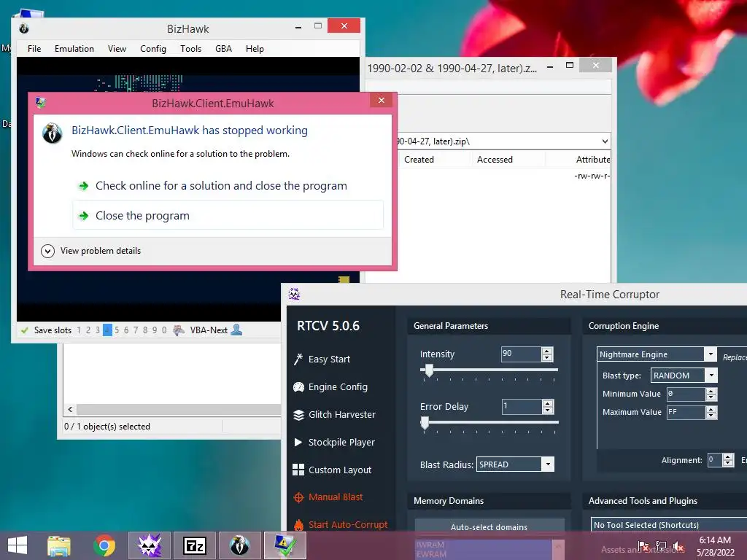Click the user profile icon in BizHawk status bar
Image resolution: width=747 pixels, height=560 pixels.
[x=236, y=330]
